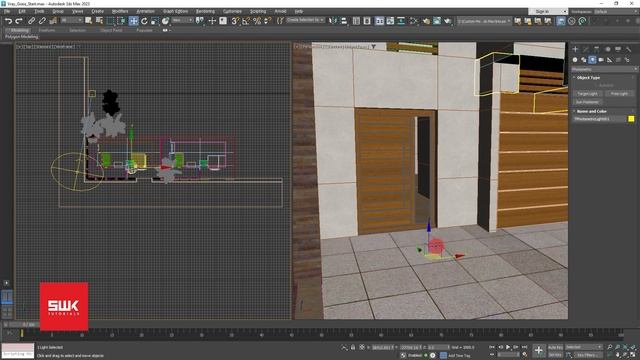The height and width of the screenshot is (360, 640).
Task: Click the Set Key button
Action: click(555, 355)
